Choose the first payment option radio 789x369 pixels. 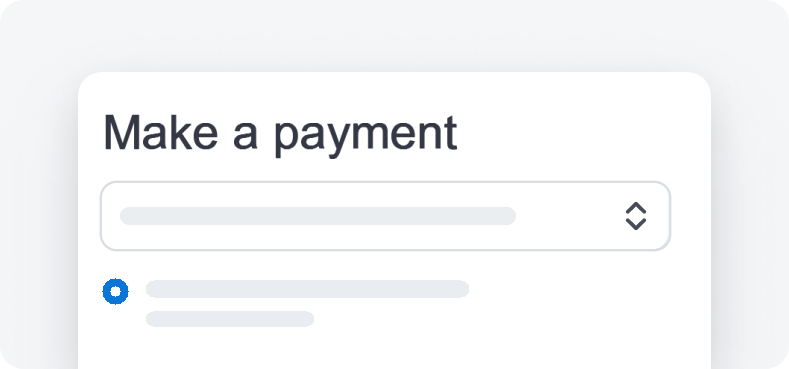(116, 291)
